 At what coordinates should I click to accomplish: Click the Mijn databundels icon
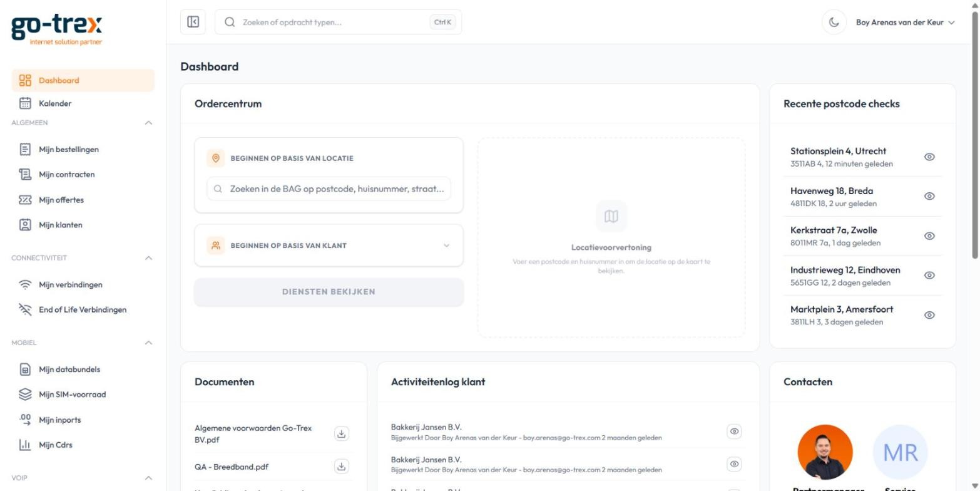coord(25,370)
